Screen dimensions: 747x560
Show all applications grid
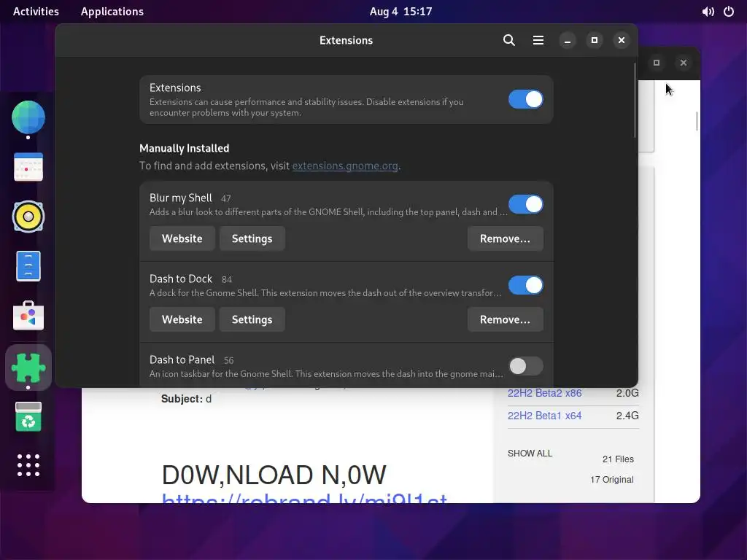click(x=28, y=465)
